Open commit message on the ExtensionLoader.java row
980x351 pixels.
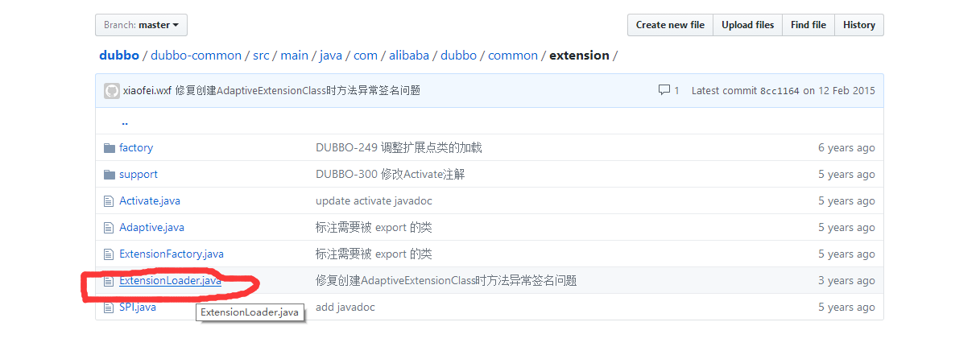[446, 281]
